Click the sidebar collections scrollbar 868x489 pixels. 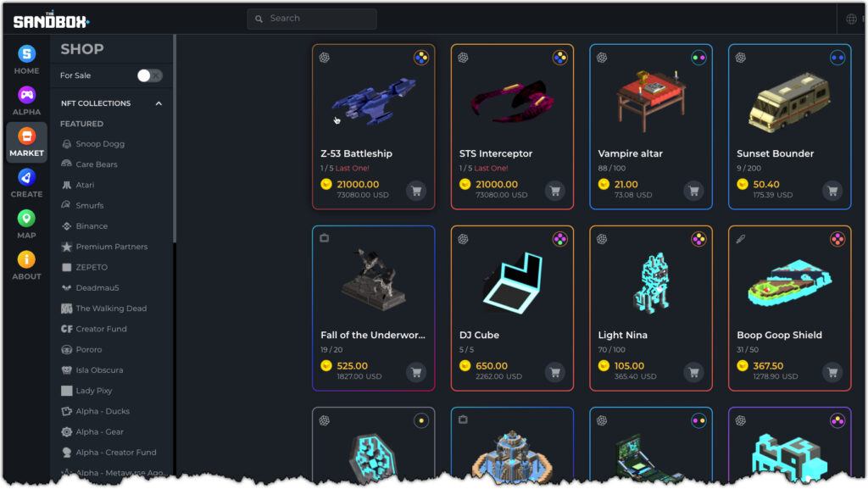coord(175,138)
